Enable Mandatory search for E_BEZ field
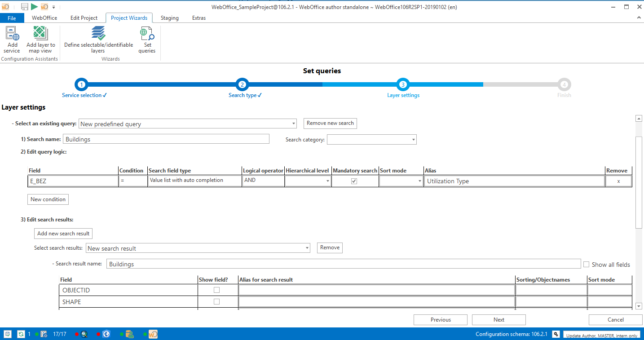 click(354, 181)
